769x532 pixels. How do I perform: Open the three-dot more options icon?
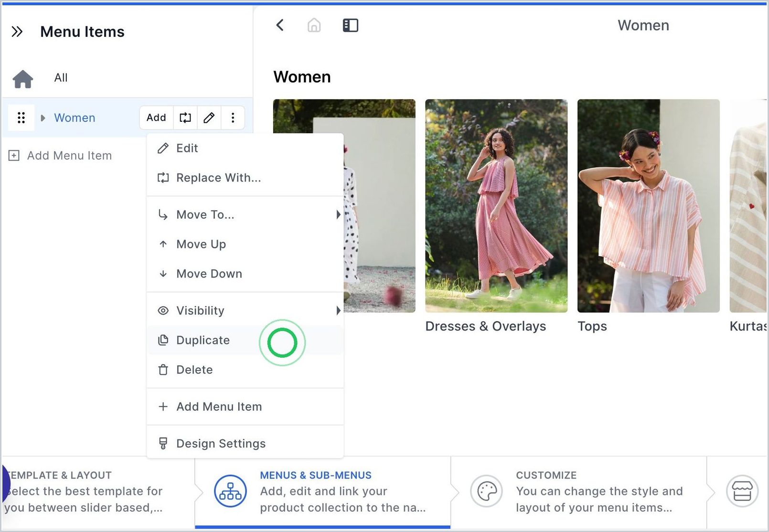point(233,117)
